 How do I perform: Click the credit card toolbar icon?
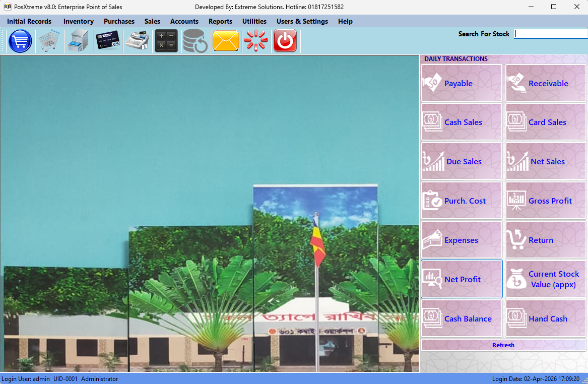pos(107,41)
